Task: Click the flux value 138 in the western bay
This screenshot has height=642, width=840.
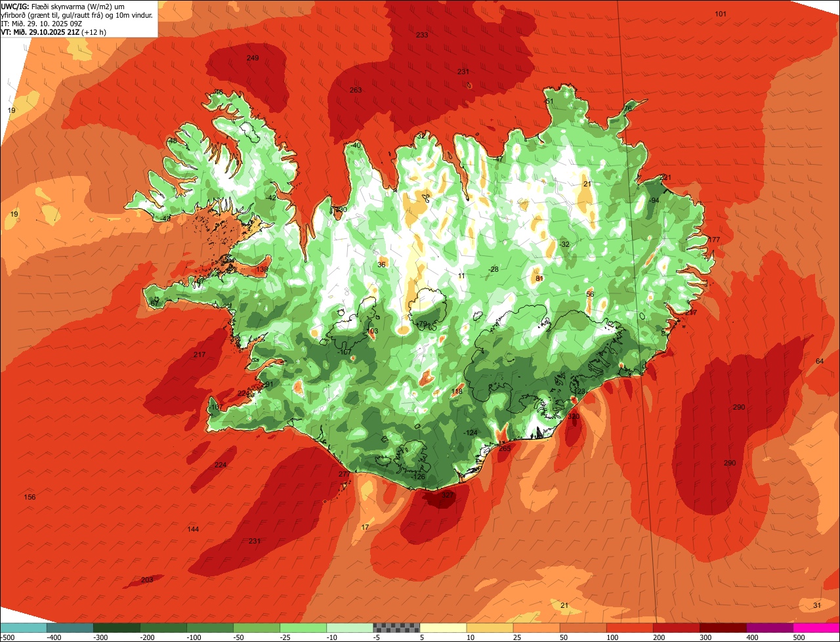Action: click(262, 269)
